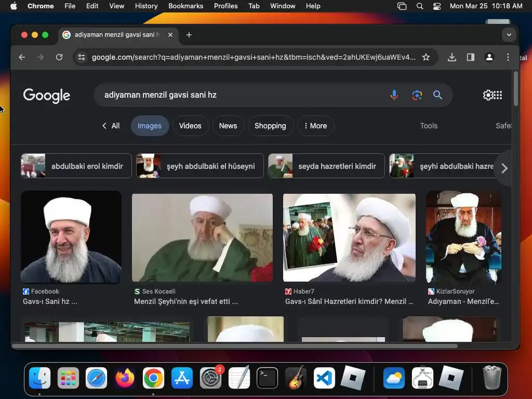Open Google quick settings gear
This screenshot has height=399, width=532.
pos(487,95)
